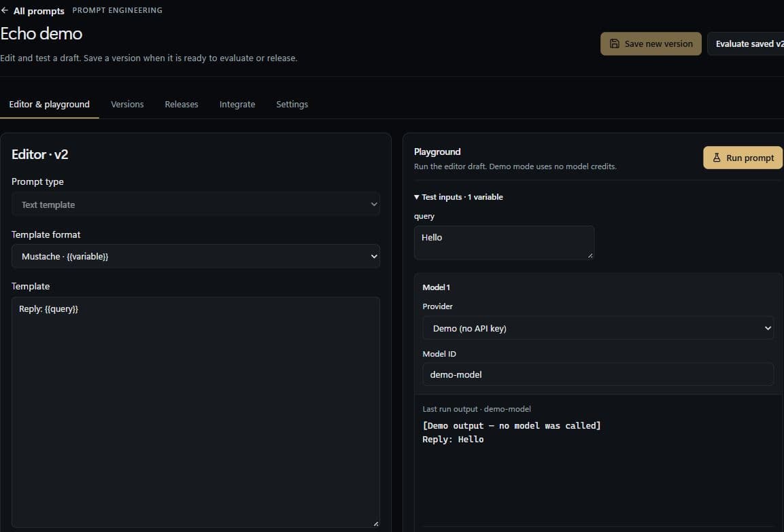Viewport: 784px width, 532px height.
Task: Open the Prompt type Text template dropdown
Action: (196, 205)
